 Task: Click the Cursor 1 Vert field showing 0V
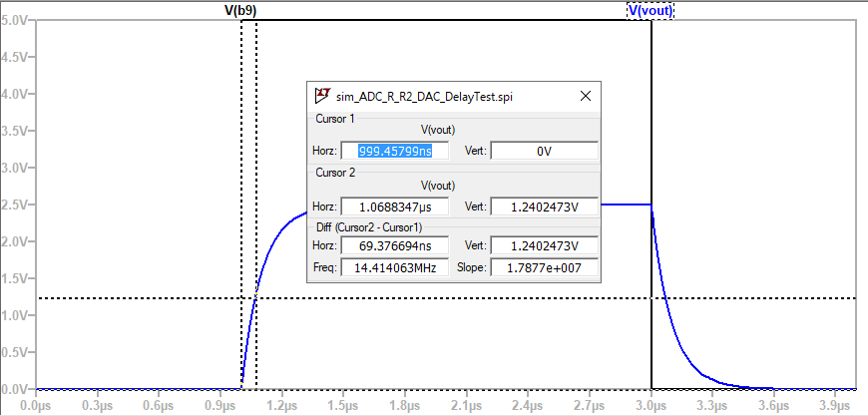point(544,151)
